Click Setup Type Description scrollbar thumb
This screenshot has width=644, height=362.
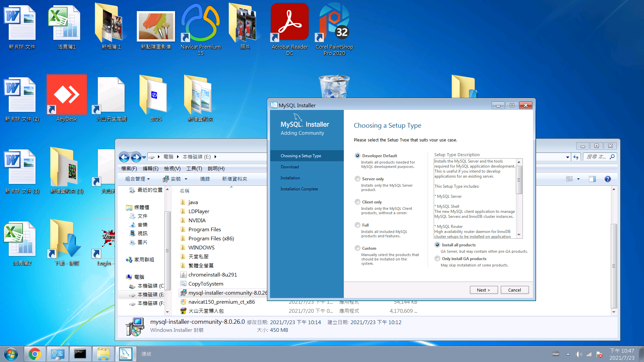pos(519,180)
